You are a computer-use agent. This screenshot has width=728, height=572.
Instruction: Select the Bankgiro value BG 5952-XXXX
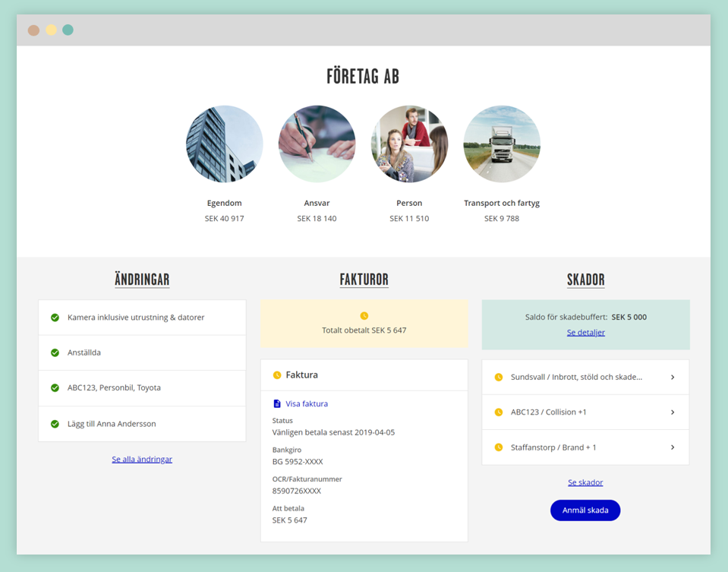coord(298,461)
